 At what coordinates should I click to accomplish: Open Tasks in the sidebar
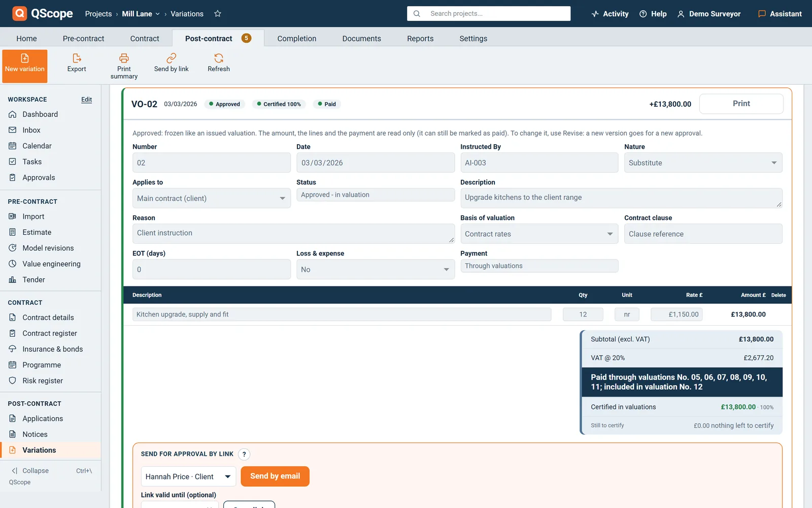pos(50,162)
